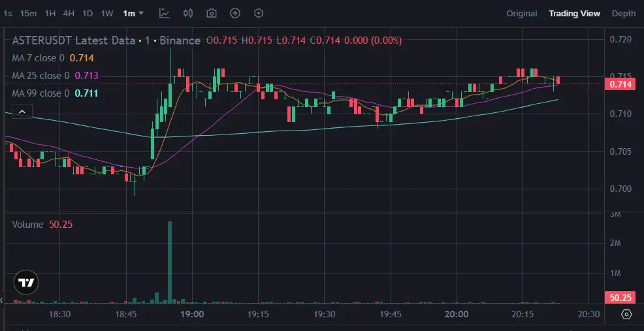Viewport: 644px width, 331px height.
Task: Click the 0.705 price axis label
Action: [x=620, y=151]
